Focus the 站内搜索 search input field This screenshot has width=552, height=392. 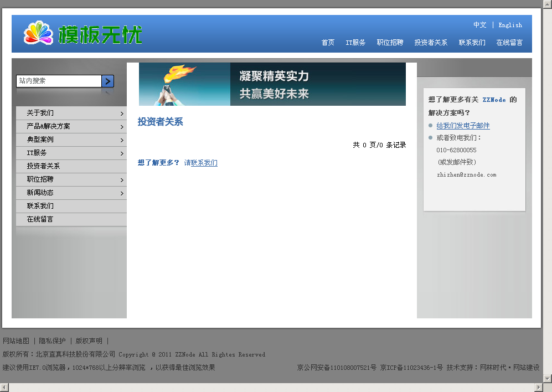59,81
